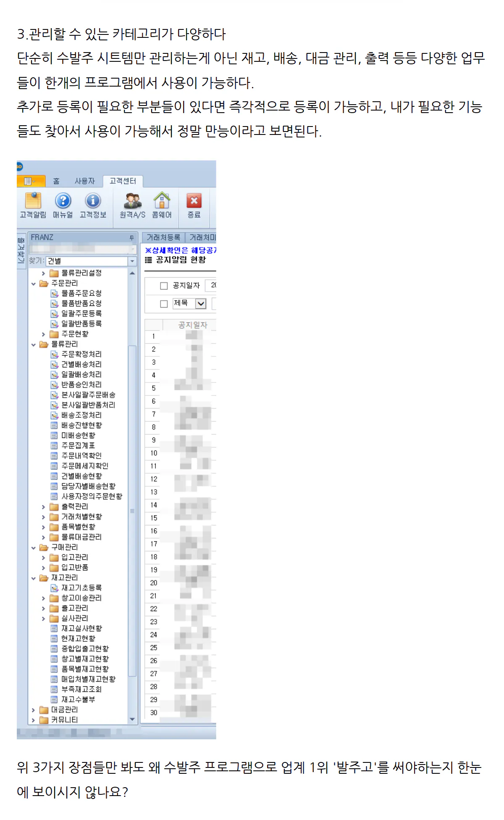504x820 pixels.
Task: Open the 찾기 건별 combo box arrow
Action: tap(132, 261)
